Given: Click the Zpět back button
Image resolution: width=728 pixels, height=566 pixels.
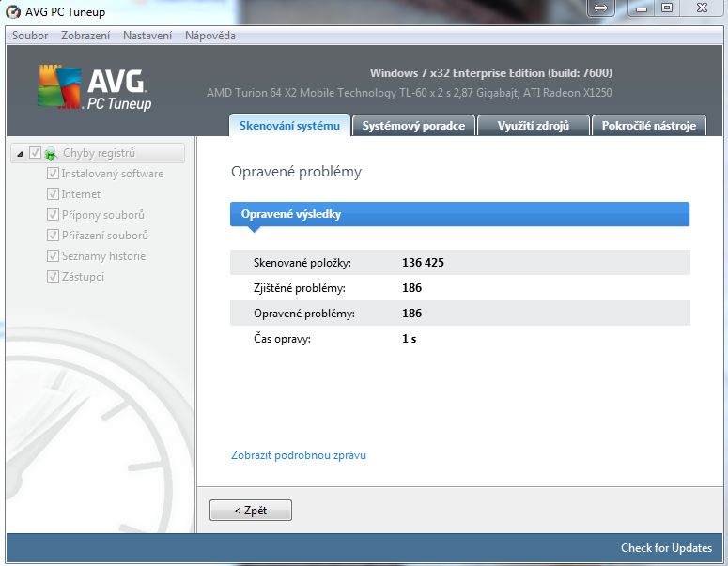Looking at the screenshot, I should tap(251, 511).
